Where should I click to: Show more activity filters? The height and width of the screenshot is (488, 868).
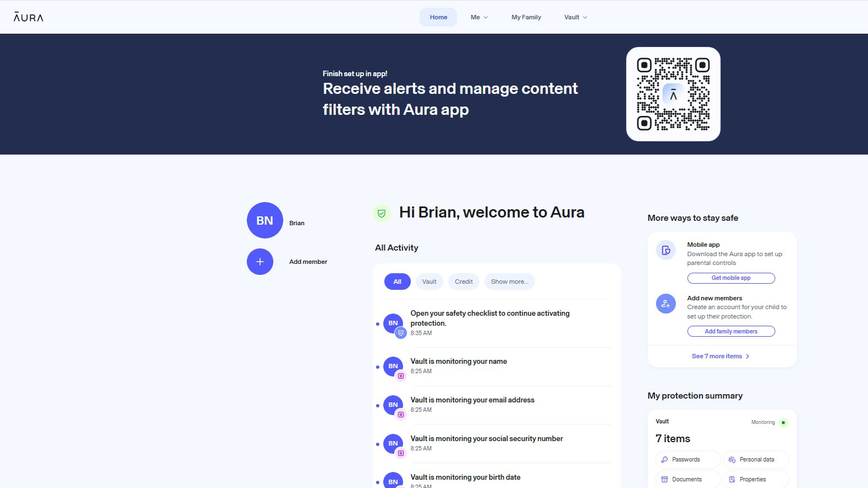click(x=510, y=282)
